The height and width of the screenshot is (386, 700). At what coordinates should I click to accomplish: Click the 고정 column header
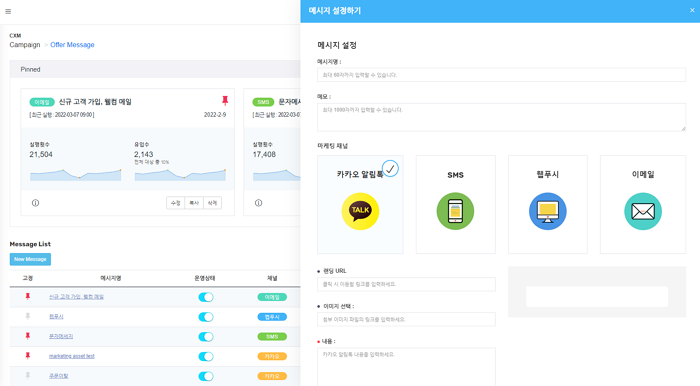click(x=28, y=278)
